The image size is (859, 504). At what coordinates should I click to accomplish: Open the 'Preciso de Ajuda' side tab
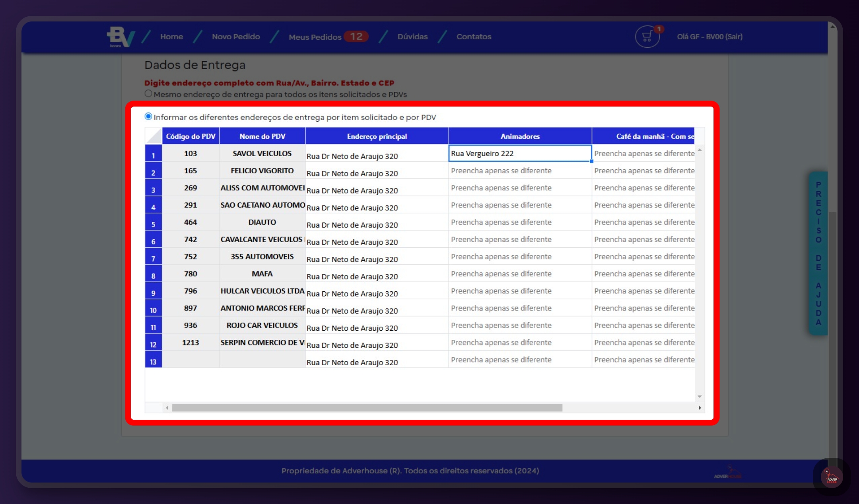(x=818, y=253)
